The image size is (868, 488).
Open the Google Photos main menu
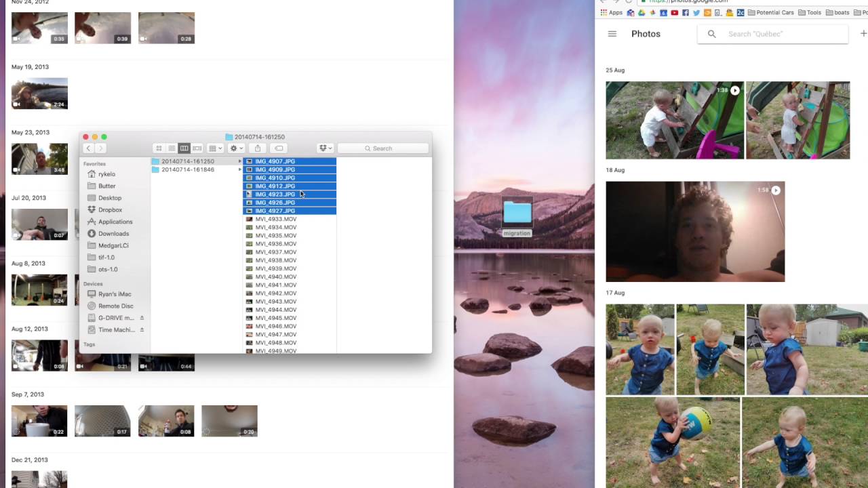(x=612, y=34)
